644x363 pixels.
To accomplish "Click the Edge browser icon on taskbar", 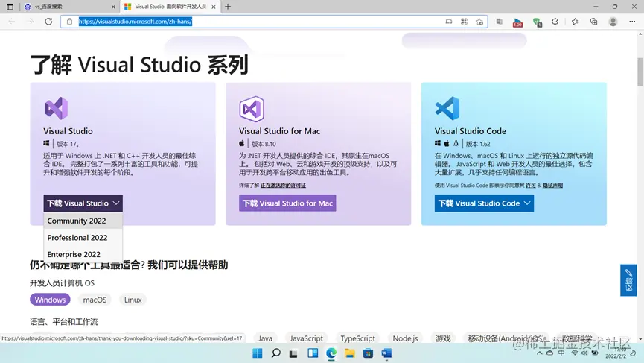I will (x=331, y=353).
